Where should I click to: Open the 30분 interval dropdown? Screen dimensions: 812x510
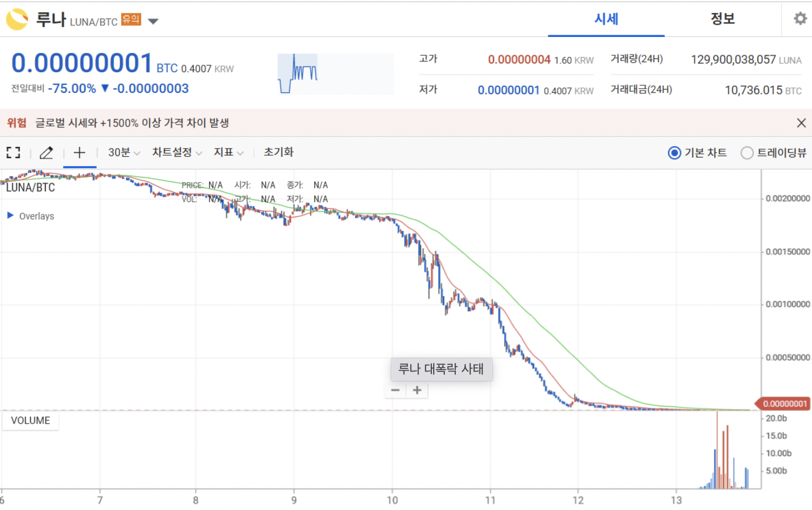[124, 153]
